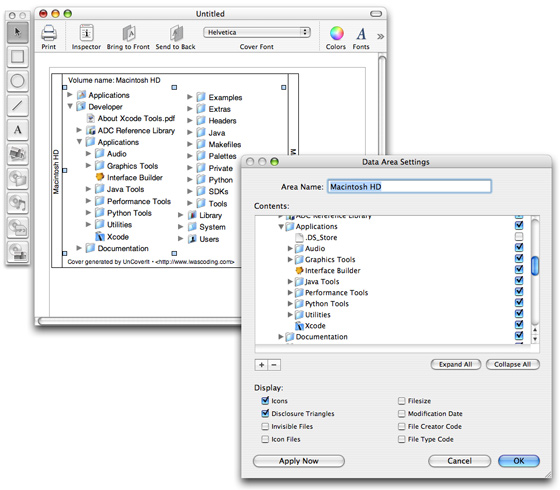Click Contents scrollbar down arrow
Viewport: 560px width, 490px height.
pyautogui.click(x=535, y=339)
